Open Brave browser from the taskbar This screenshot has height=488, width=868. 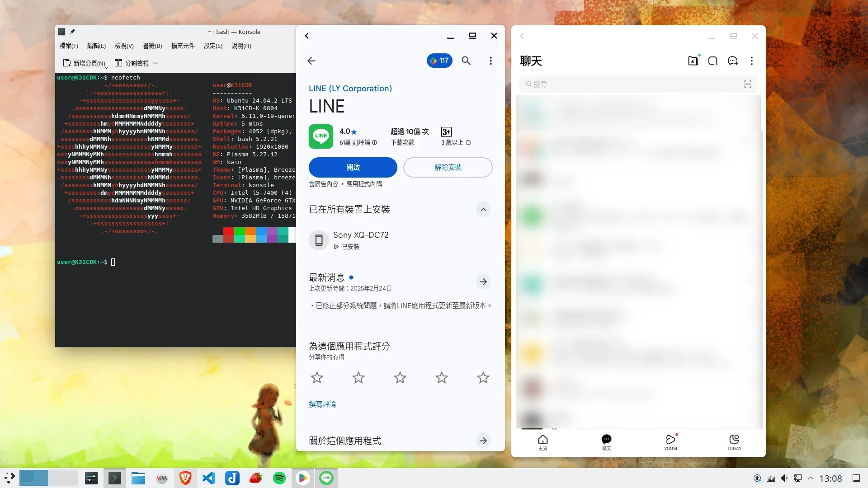pyautogui.click(x=185, y=478)
